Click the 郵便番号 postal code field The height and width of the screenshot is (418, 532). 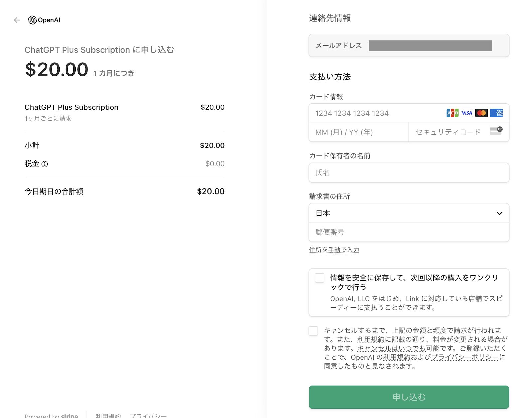click(409, 232)
